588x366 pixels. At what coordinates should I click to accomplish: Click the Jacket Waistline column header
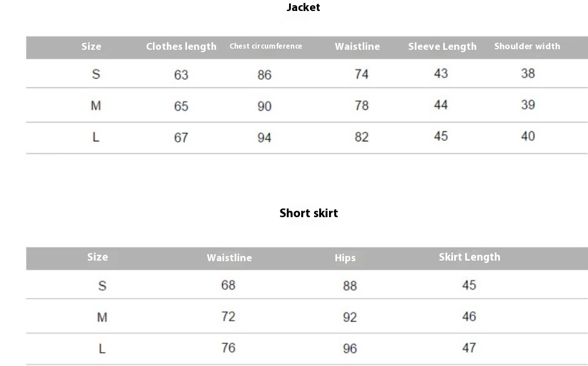[x=357, y=46]
